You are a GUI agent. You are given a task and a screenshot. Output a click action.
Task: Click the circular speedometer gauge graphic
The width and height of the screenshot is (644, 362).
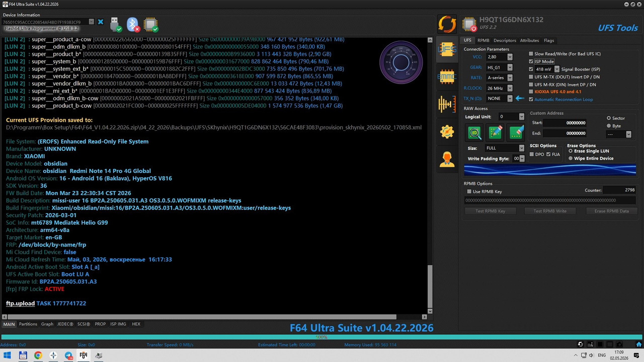point(401,62)
